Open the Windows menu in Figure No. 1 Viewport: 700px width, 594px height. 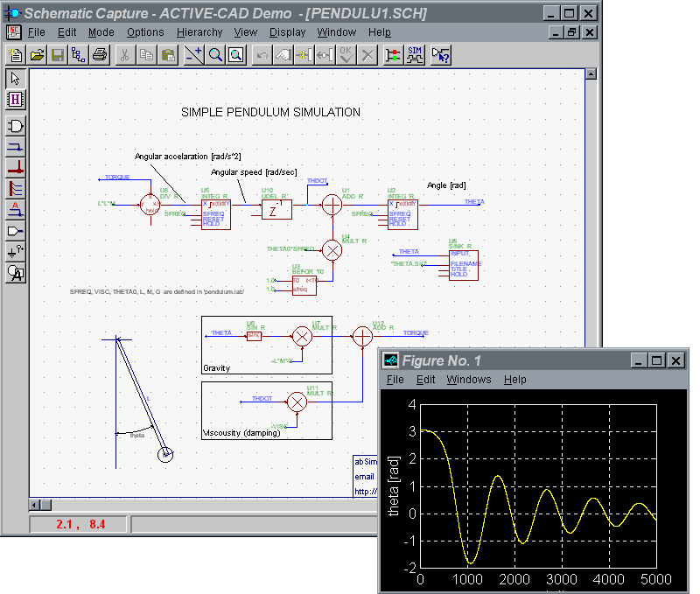click(468, 380)
